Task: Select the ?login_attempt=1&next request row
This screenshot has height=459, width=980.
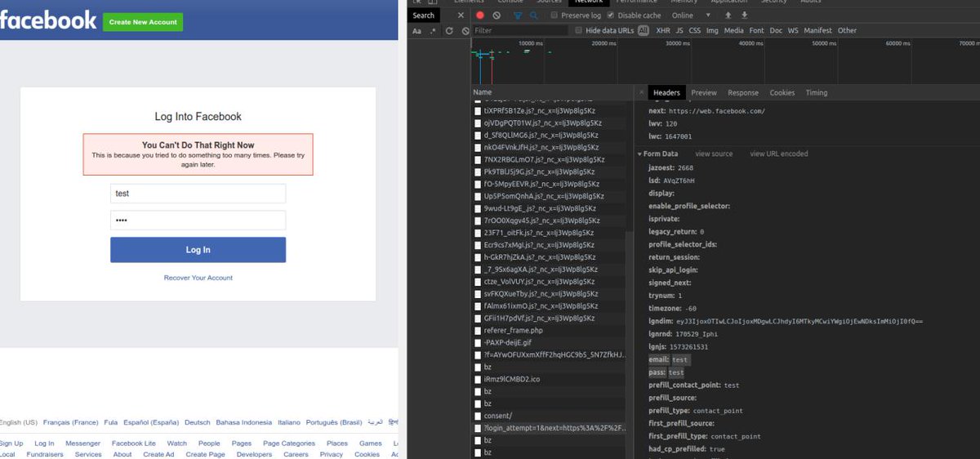Action: pos(549,428)
